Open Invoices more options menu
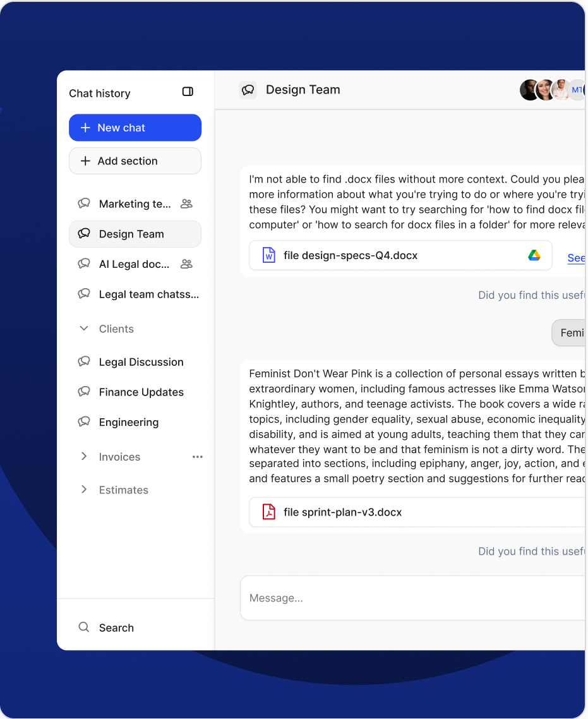This screenshot has height=719, width=588. 197,457
